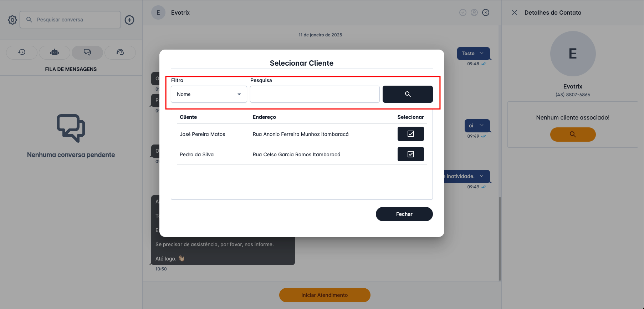Click the new conversation plus icon
Screen dimensions: 644x309
click(129, 20)
